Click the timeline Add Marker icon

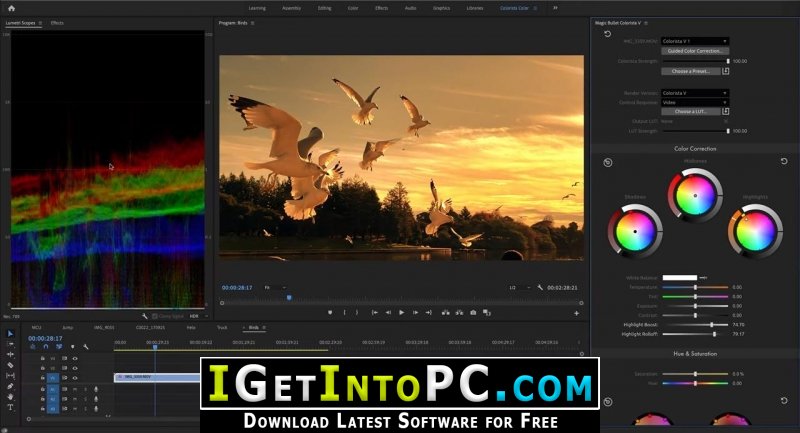[x=72, y=347]
